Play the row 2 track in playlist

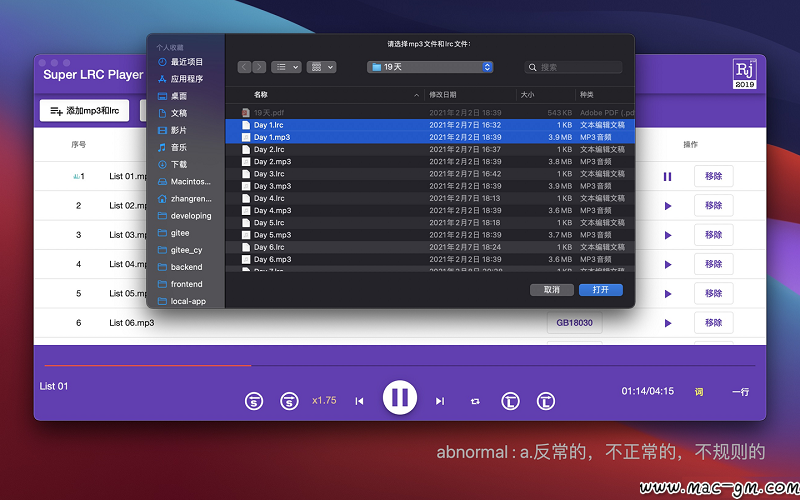click(x=668, y=206)
